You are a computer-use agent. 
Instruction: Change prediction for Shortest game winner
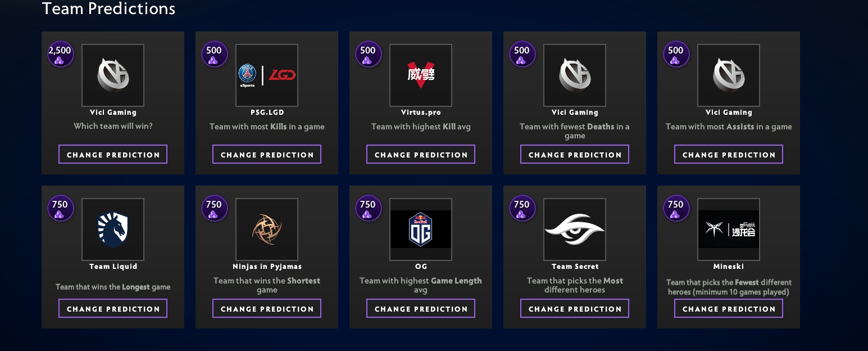coord(267,308)
